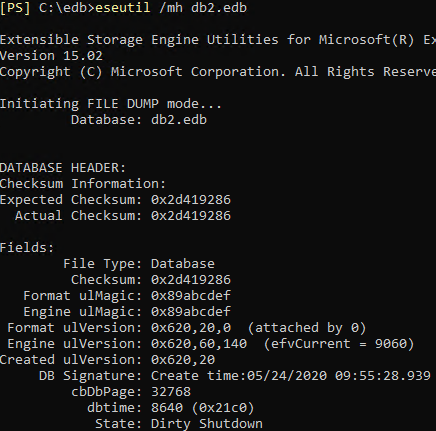Click the 'Checksum Information:' line
Screen dimensions: 436x431
point(83,184)
